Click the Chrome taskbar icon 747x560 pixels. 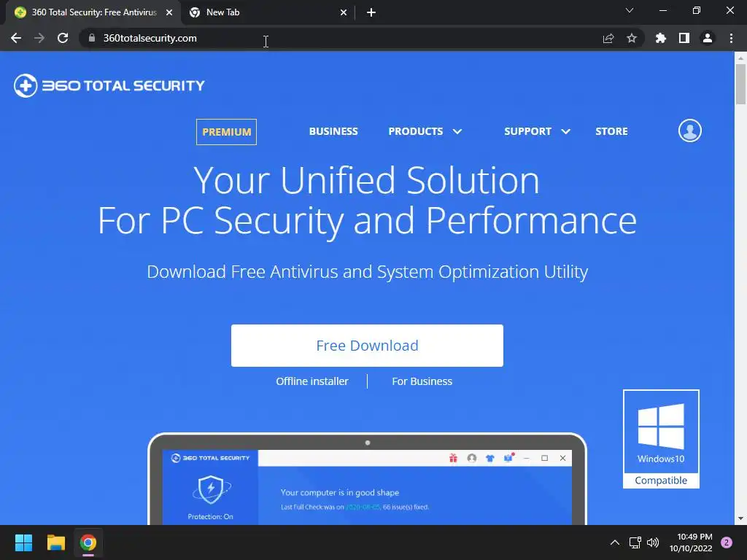(x=88, y=542)
